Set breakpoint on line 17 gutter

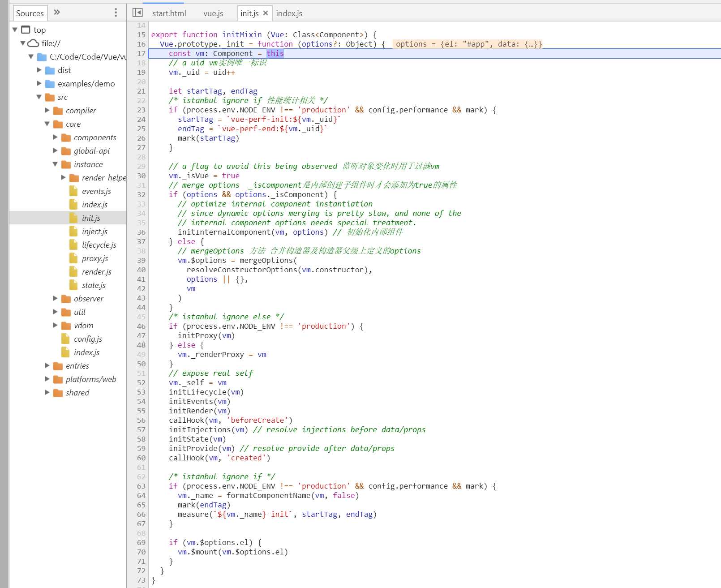[x=141, y=53]
